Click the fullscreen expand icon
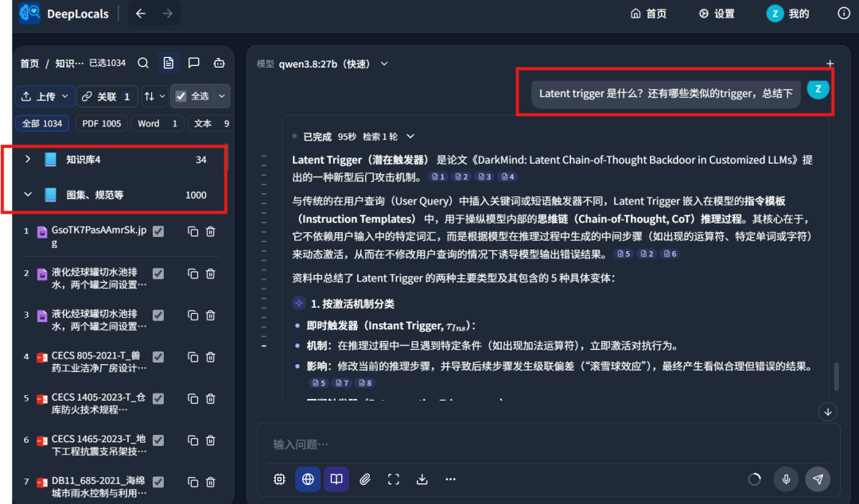 (x=394, y=479)
